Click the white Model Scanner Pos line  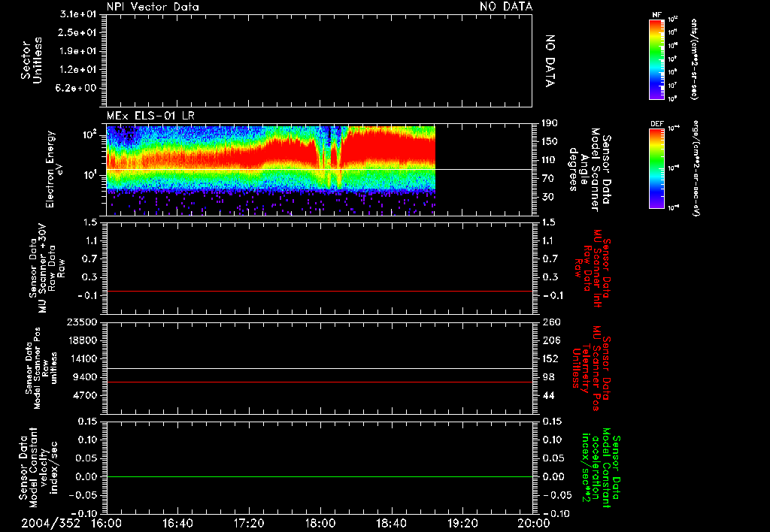point(319,369)
